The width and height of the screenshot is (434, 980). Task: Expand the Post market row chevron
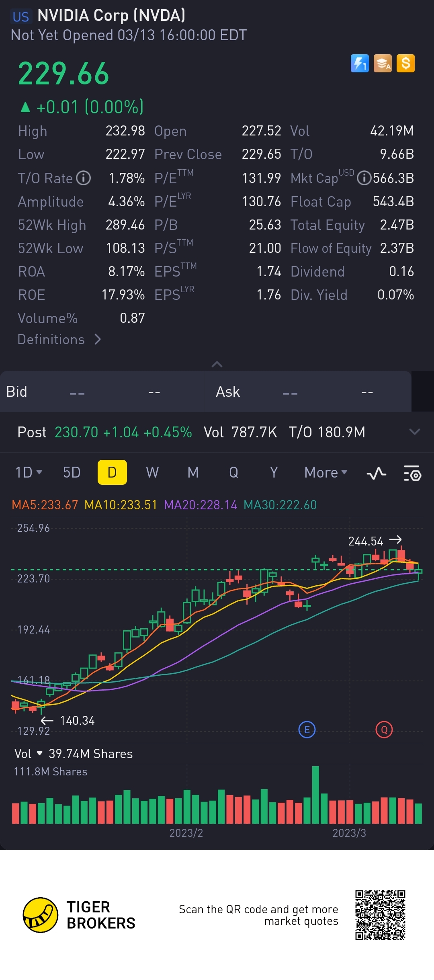415,432
